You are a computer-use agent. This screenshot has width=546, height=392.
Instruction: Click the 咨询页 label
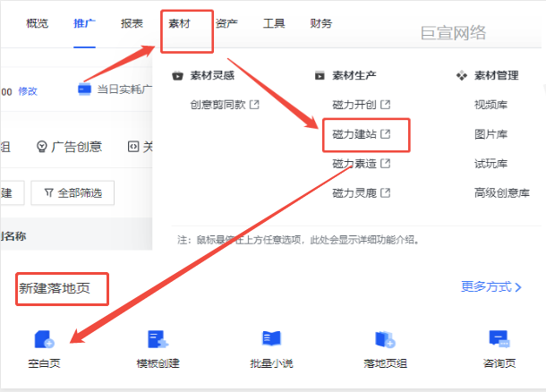pos(499,363)
